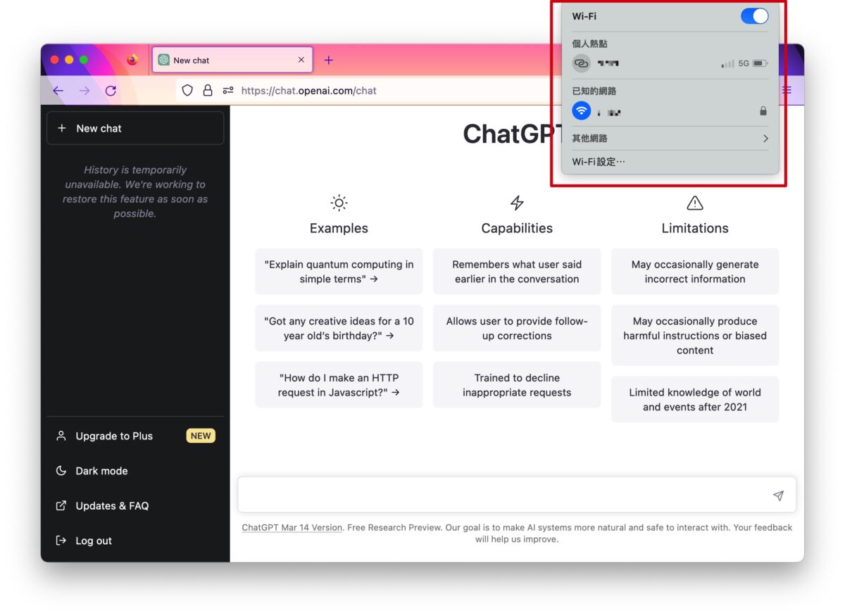The width and height of the screenshot is (845, 616).
Task: Click the Examples column heading
Action: (339, 228)
